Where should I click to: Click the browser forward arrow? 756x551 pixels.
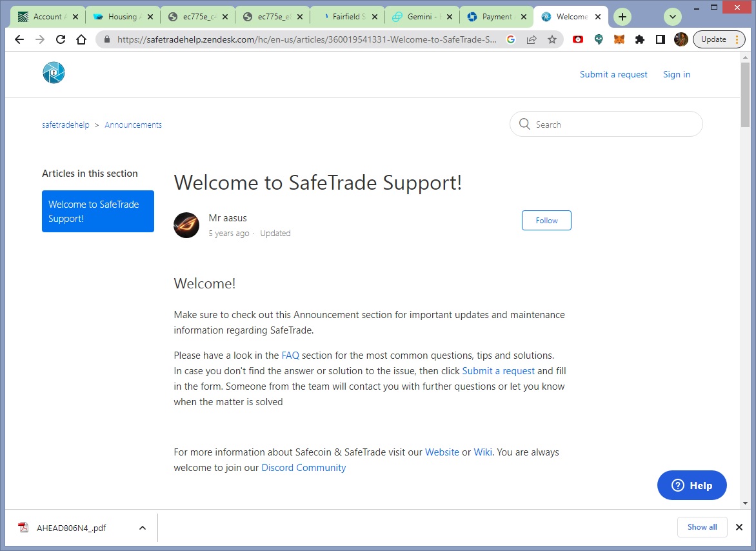(40, 39)
